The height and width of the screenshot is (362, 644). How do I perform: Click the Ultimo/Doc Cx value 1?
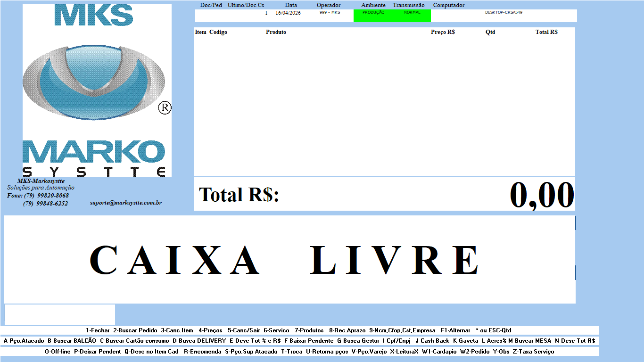[266, 13]
